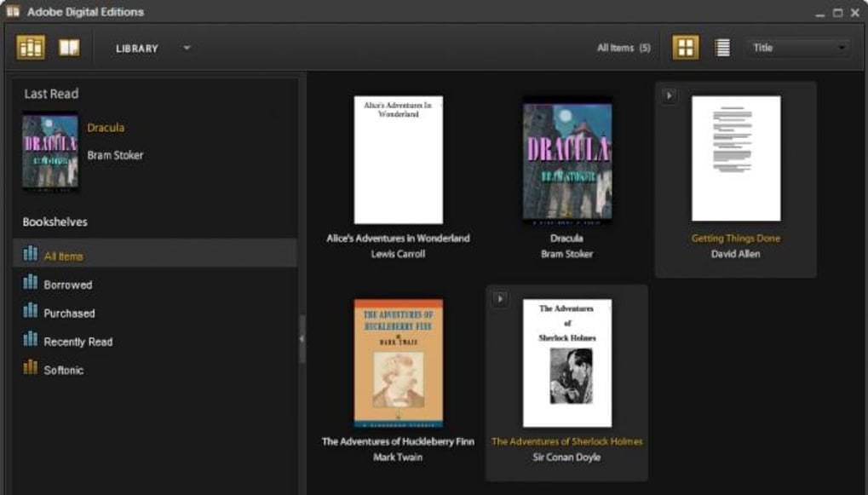Screen dimensions: 868x495
Task: Click The Adventures of Huckleberry Finn title
Action: pos(398,441)
